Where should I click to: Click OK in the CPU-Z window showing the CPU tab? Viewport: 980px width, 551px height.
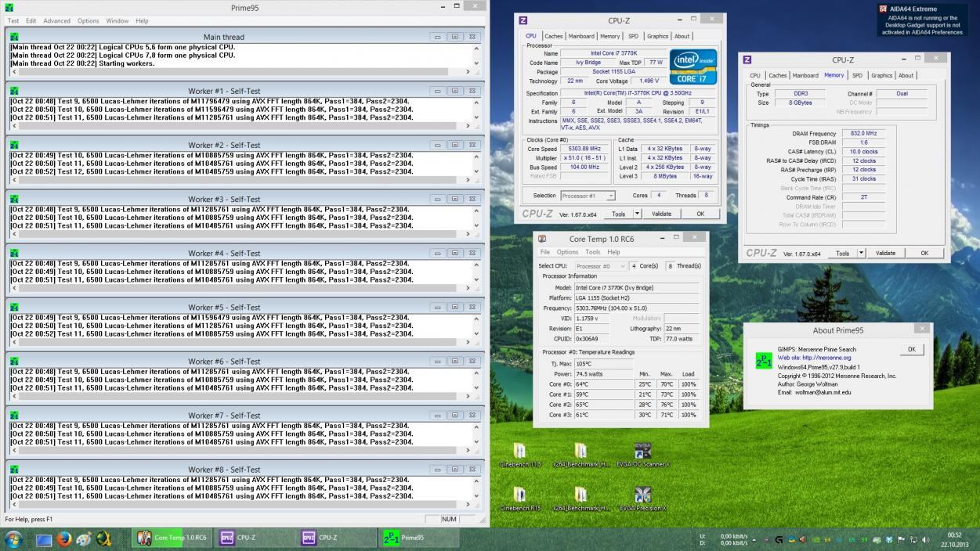point(700,214)
